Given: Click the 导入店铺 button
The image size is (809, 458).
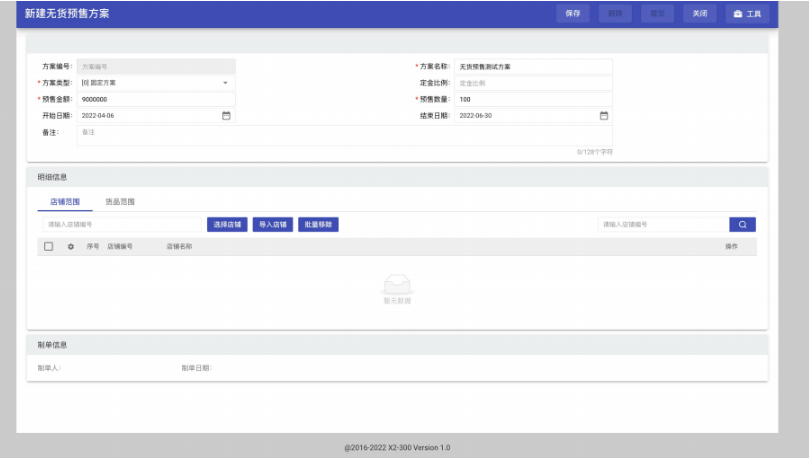Looking at the screenshot, I should pos(272,224).
